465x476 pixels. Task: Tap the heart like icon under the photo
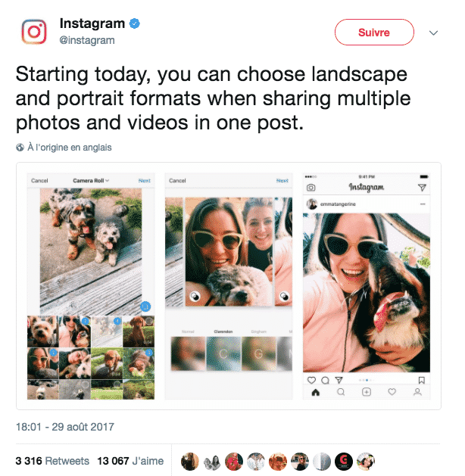point(311,380)
